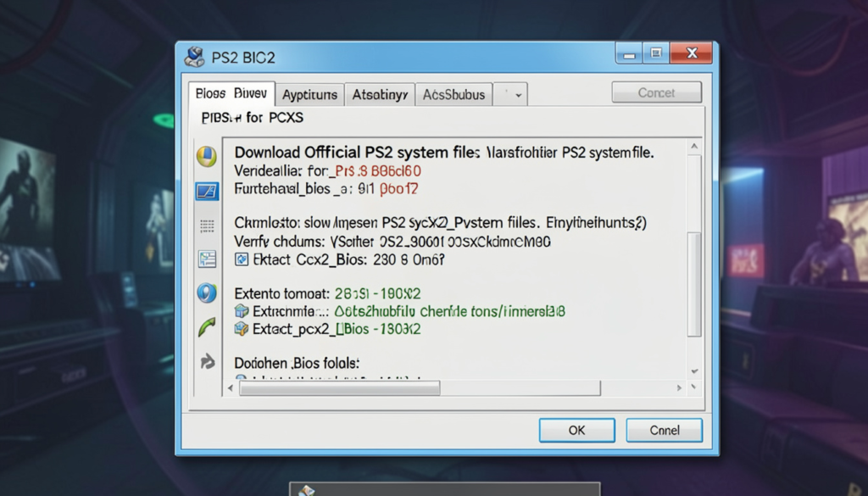Screen dimensions: 868x496
Task: Select the disk usage pie chart icon
Action: coord(206,155)
